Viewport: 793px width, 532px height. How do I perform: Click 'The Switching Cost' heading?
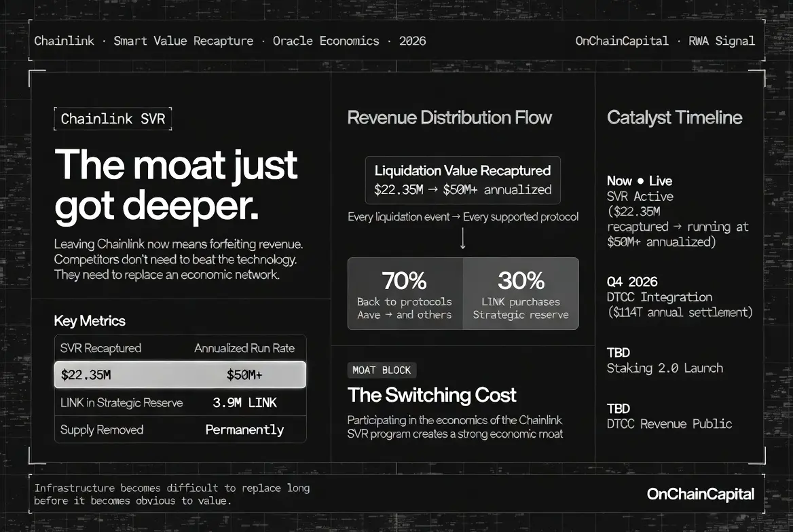[432, 395]
